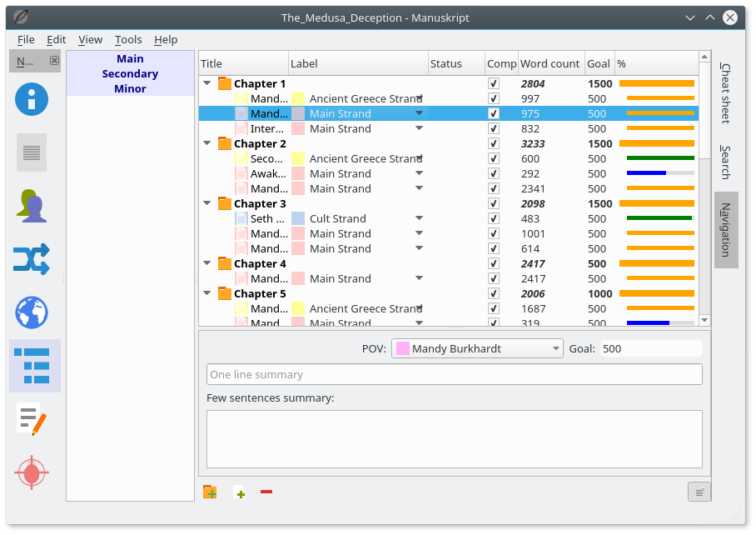Click the add folder icon below the summary

[210, 492]
